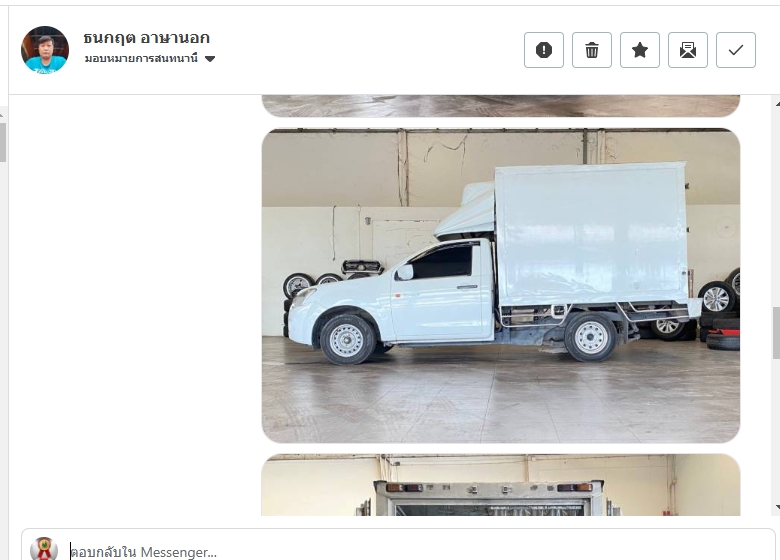Click left conversation list scrollbar thumb

pyautogui.click(x=2, y=142)
